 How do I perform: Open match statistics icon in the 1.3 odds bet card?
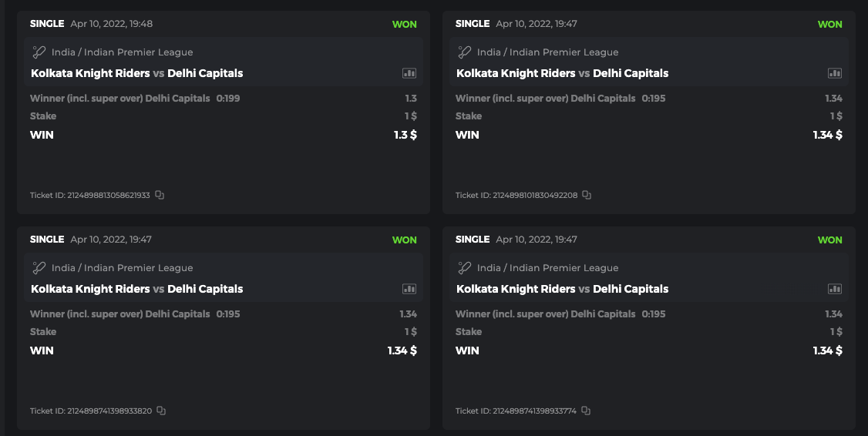click(x=409, y=73)
